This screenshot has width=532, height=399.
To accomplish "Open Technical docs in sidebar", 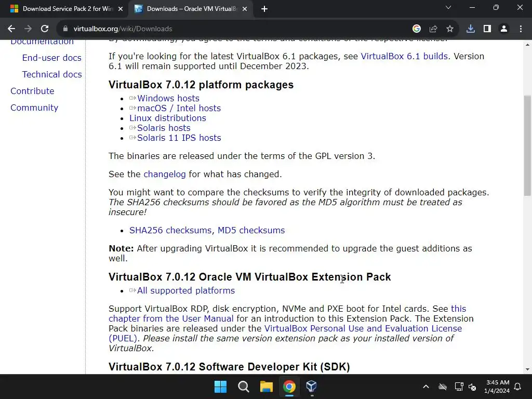I will coord(52,74).
